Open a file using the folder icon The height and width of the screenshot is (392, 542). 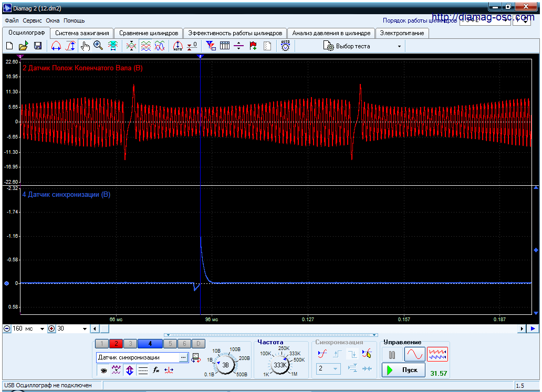[x=23, y=46]
